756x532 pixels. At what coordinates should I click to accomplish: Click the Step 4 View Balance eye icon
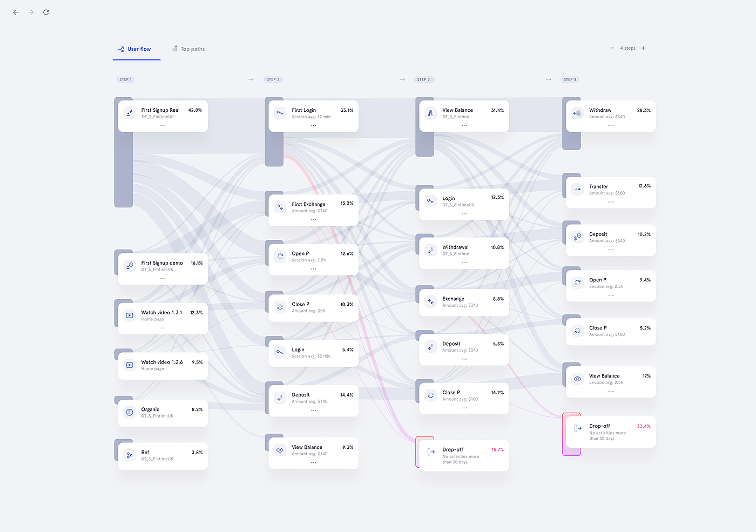click(577, 379)
